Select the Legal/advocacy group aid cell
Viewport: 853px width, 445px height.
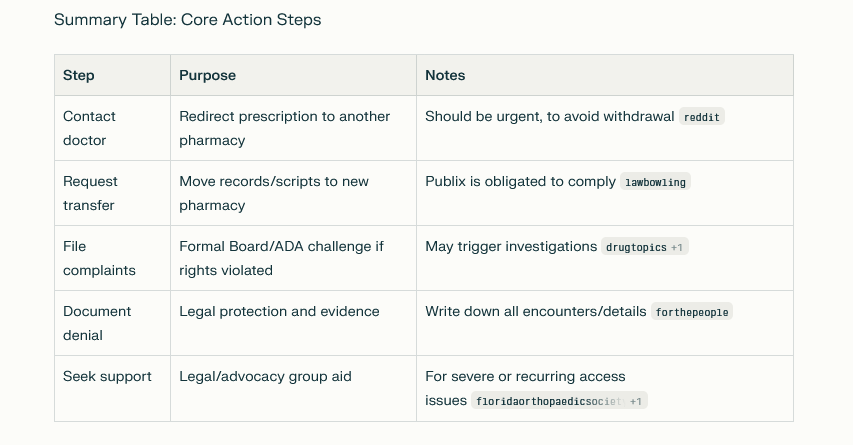265,376
